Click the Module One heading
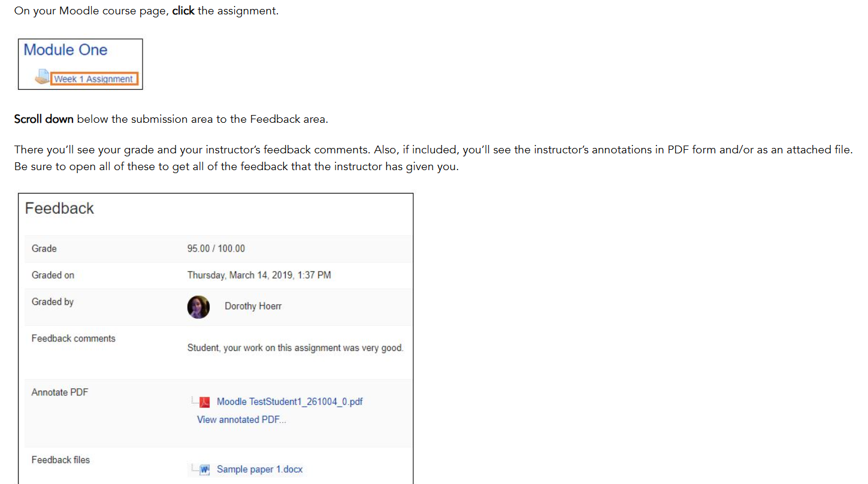The width and height of the screenshot is (868, 484). pos(65,50)
